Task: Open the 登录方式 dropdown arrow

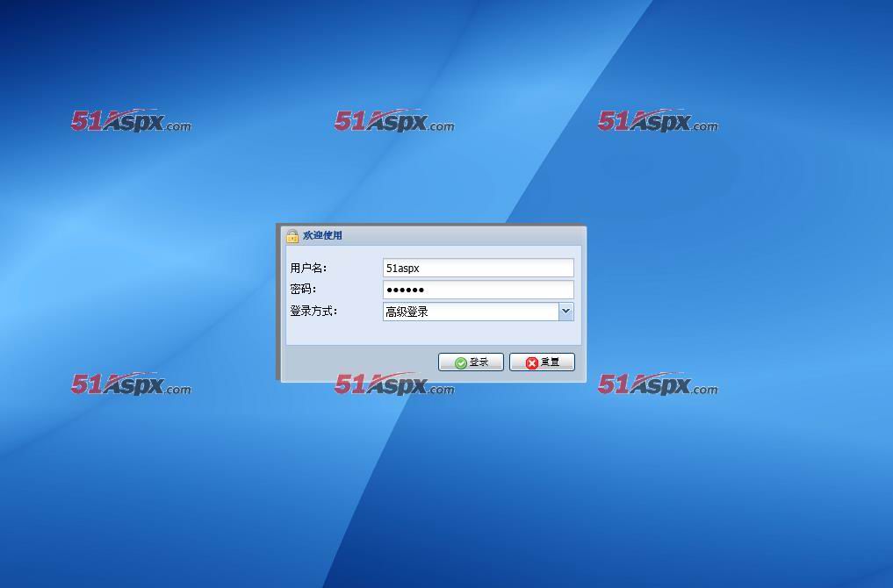Action: (565, 312)
